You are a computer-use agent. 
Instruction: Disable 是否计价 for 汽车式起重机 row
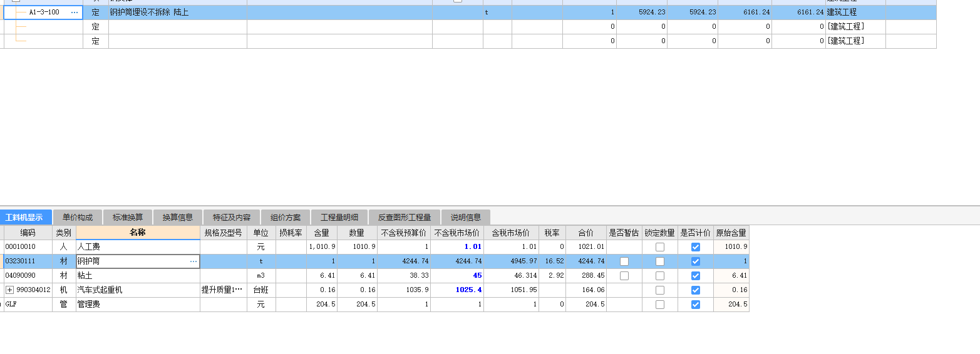[696, 290]
